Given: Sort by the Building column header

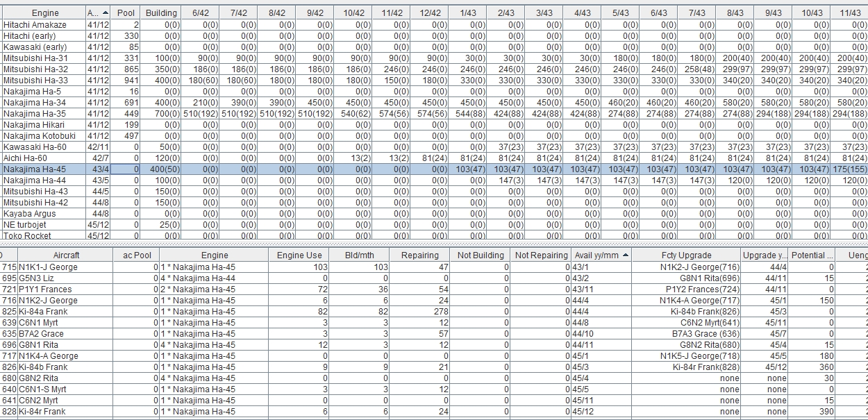Looking at the screenshot, I should 161,12.
